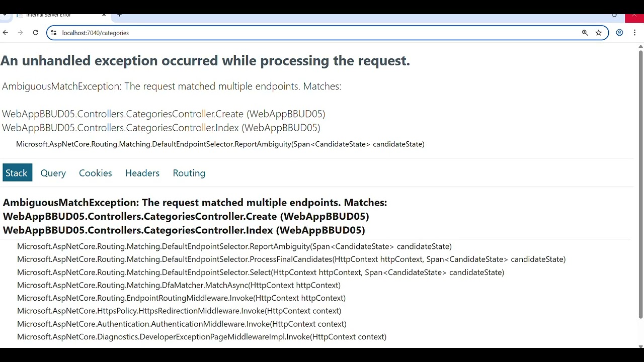
Task: Click the bold CategoriesController.Create line in Stack
Action: pos(186,217)
